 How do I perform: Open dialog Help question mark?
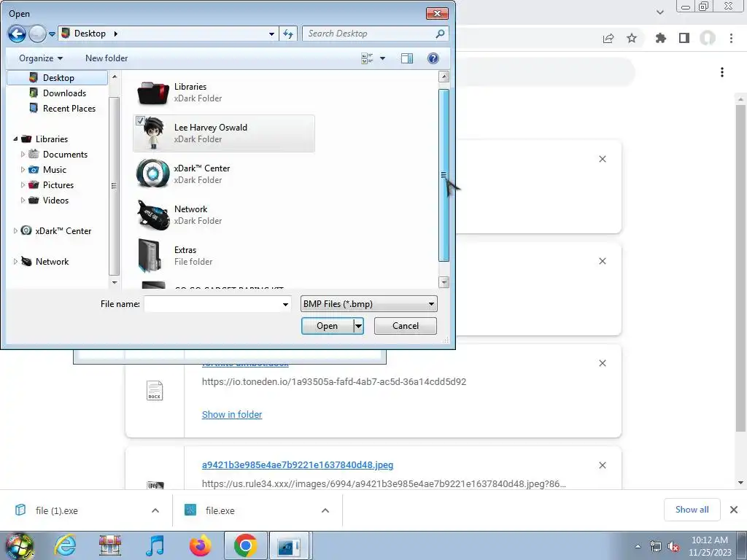(x=433, y=58)
